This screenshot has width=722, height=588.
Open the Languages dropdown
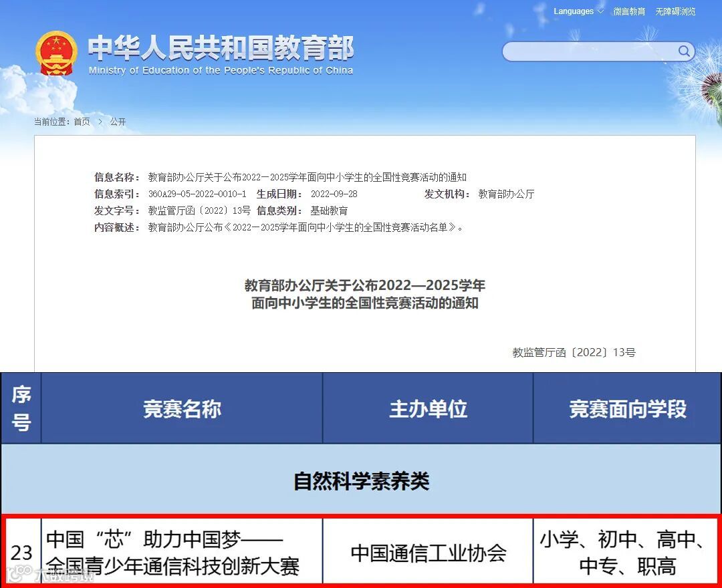click(578, 11)
